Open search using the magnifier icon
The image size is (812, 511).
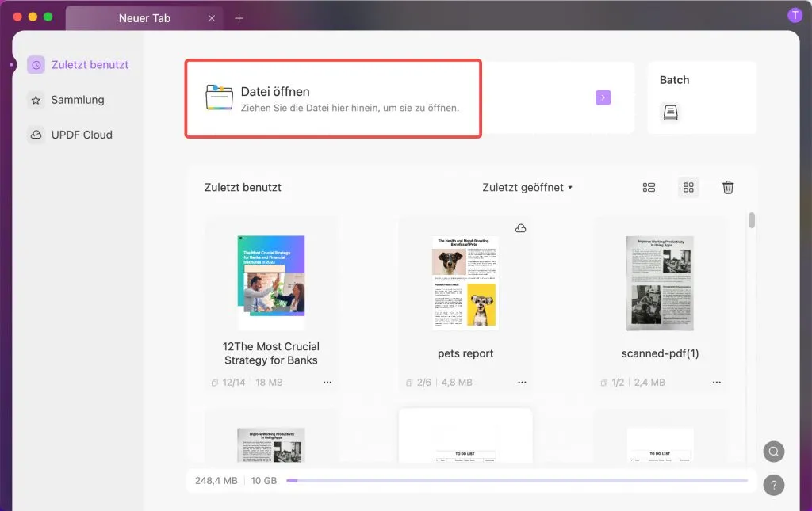pos(774,451)
